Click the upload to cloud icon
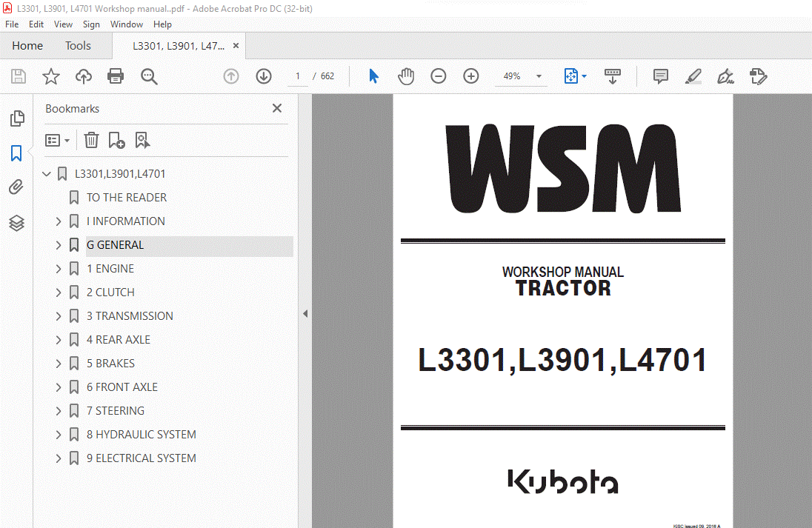Screen dimensions: 812x528 point(84,76)
